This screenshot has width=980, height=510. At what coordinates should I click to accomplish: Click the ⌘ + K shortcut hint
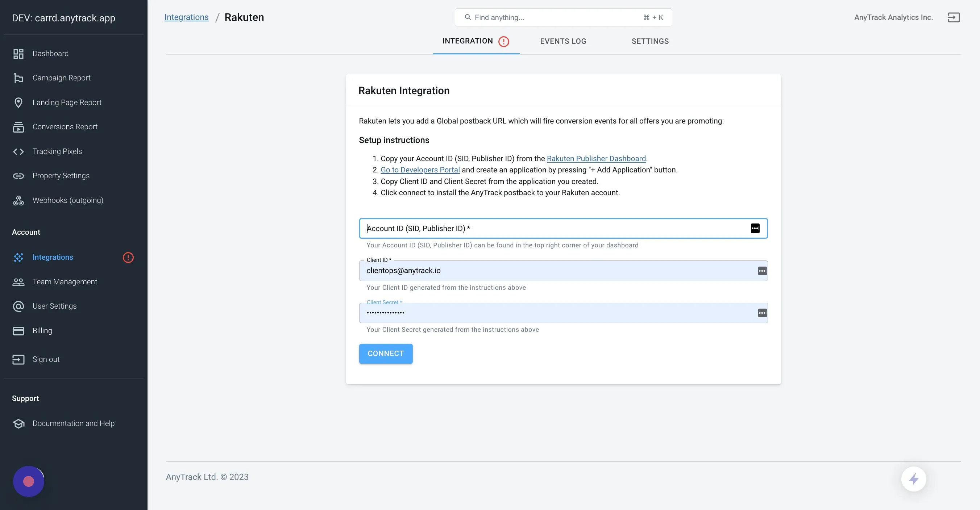tap(653, 17)
